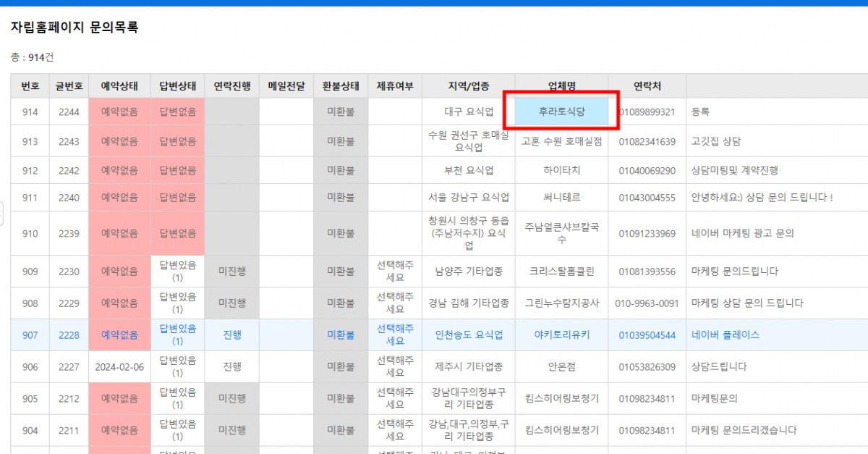The image size is (868, 454).
Task: Sort by the 예약상태 column header
Action: click(119, 86)
